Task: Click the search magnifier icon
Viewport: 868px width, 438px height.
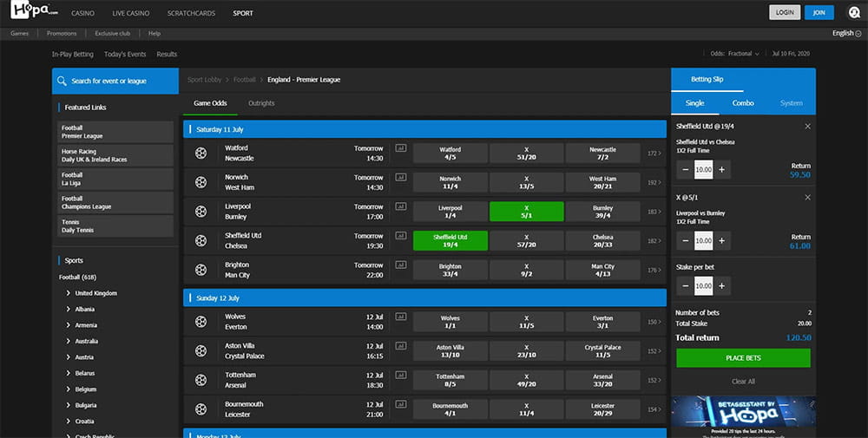Action: coord(62,81)
